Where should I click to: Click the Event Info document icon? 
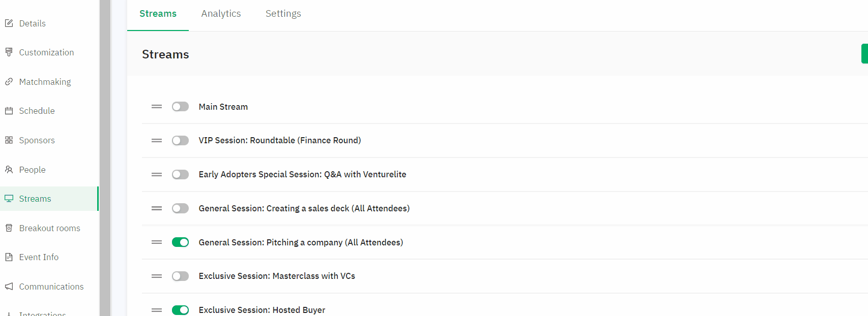9,257
